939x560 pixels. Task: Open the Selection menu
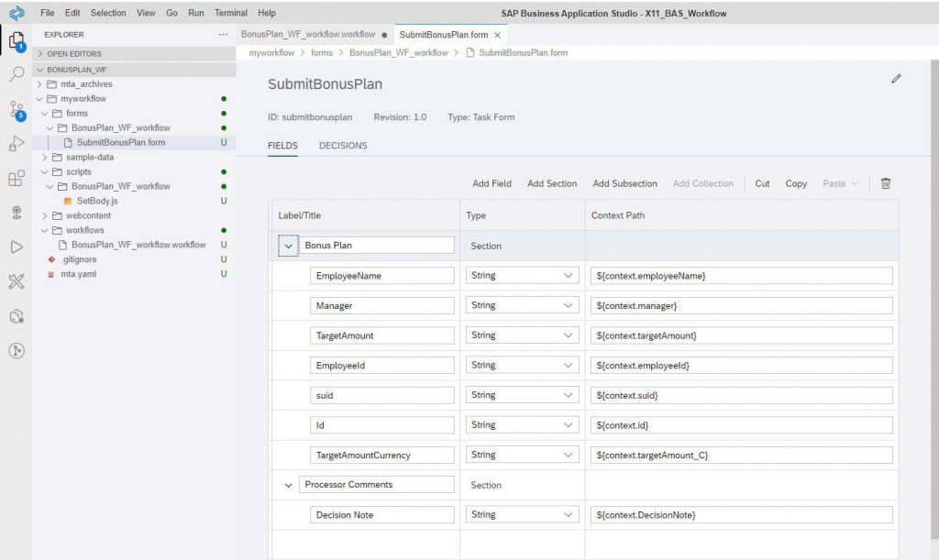tap(108, 13)
